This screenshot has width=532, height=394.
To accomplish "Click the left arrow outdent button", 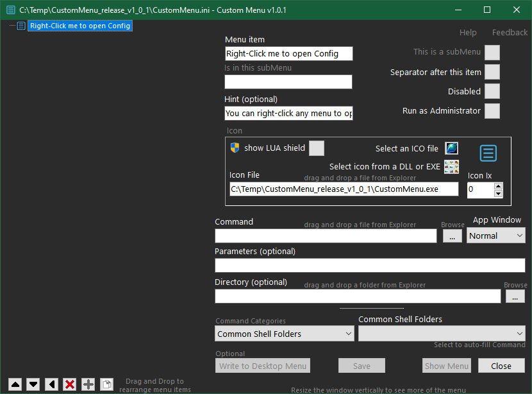I will click(x=51, y=384).
